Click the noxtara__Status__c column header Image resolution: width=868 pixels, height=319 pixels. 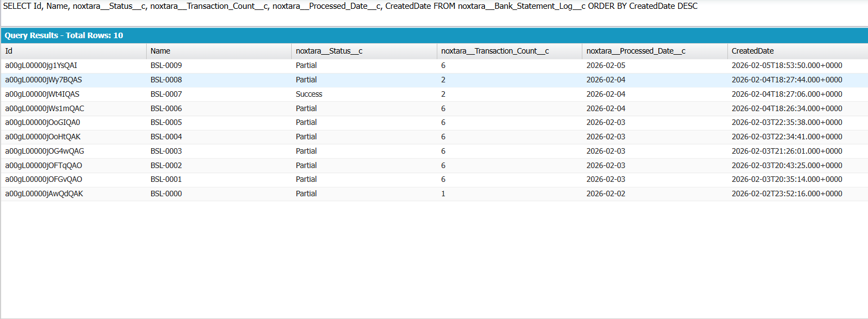coord(364,51)
